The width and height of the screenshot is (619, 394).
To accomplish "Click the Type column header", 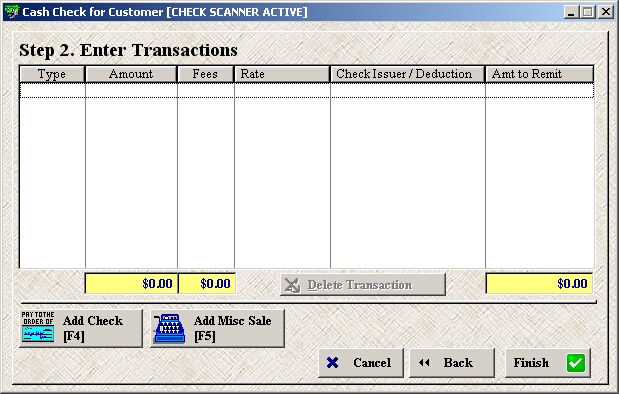I will [x=52, y=74].
